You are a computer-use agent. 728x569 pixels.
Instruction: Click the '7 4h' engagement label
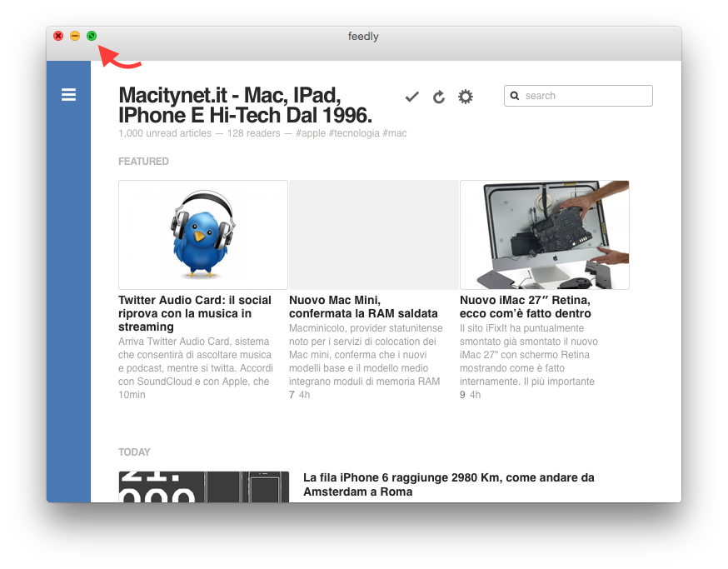point(300,395)
